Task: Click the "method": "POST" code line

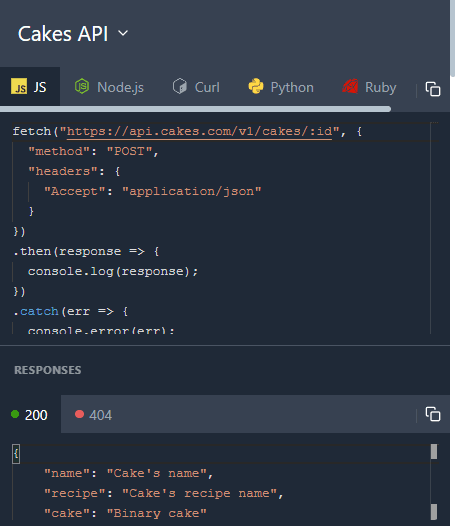Action: tap(93, 151)
